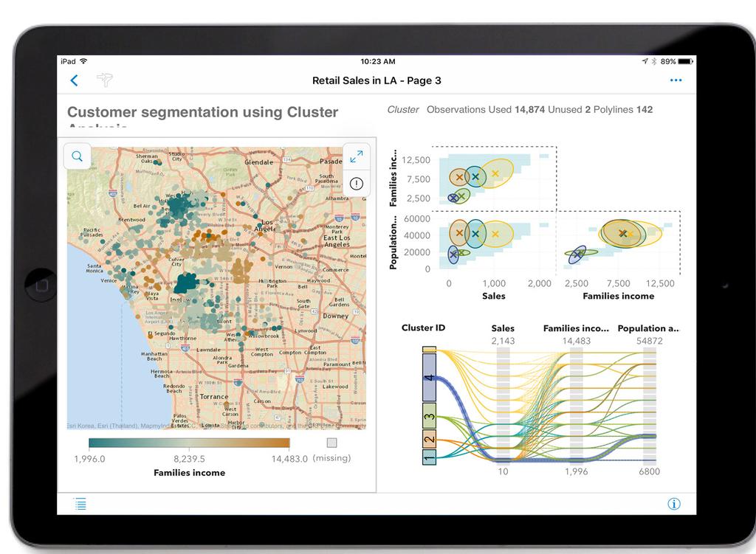Click the 6800 minimum population value
756x554 pixels.
pyautogui.click(x=650, y=471)
